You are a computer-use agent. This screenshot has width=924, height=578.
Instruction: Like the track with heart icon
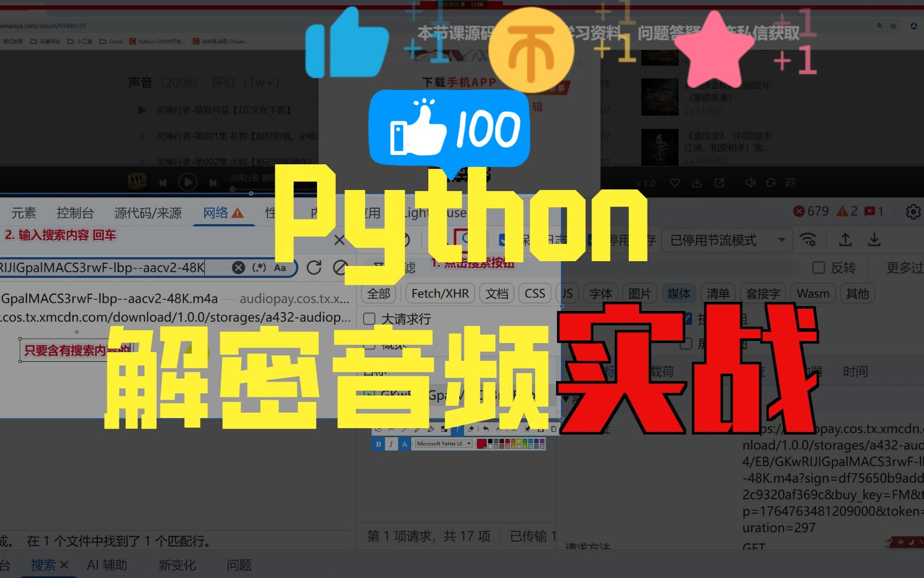click(675, 183)
